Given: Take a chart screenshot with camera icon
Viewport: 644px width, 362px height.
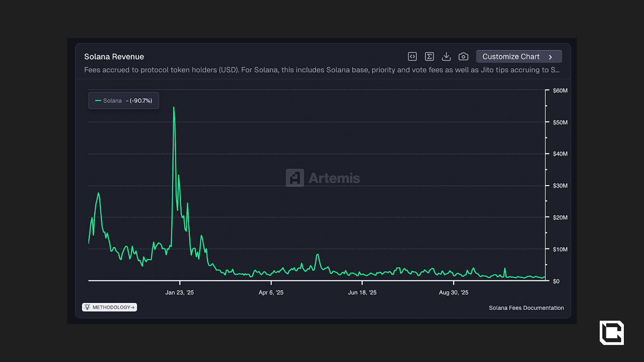Looking at the screenshot, I should click(463, 57).
